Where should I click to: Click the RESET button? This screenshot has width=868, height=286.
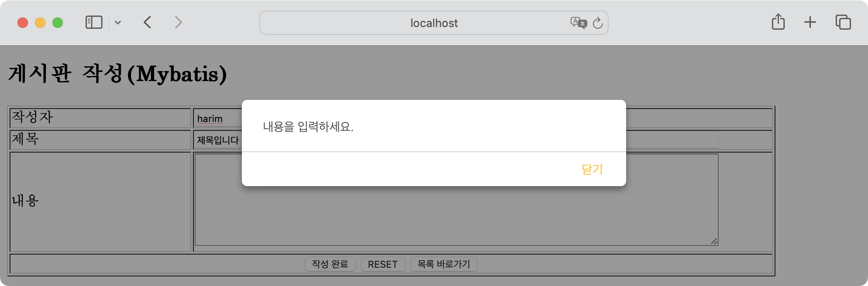point(383,264)
